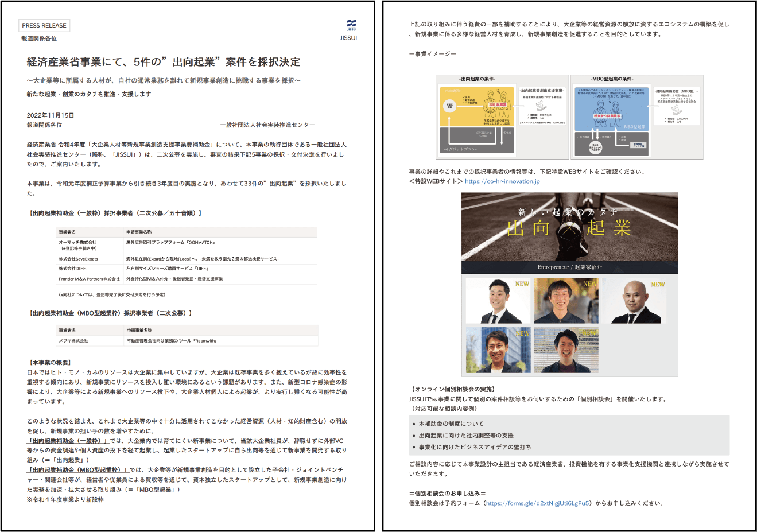Screen dimensions: 757x532
Task: Click the heading ＝個別相談会のお申し込み＝
Action: point(448,494)
